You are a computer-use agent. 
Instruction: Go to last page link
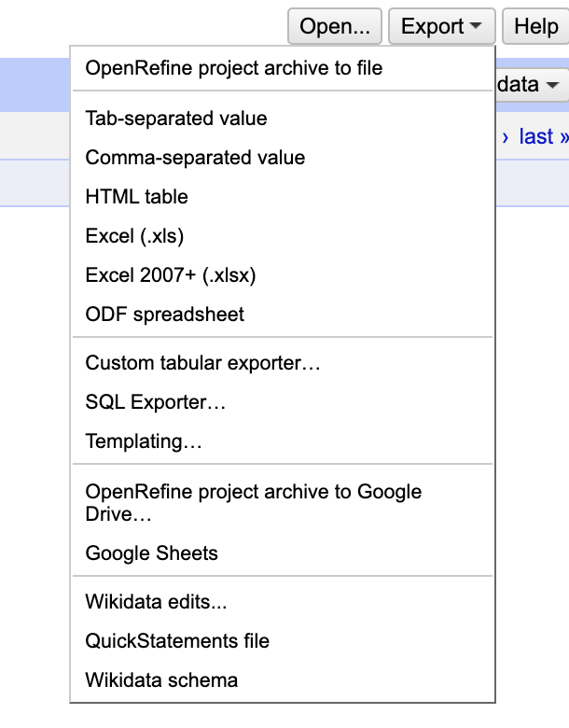tap(544, 136)
